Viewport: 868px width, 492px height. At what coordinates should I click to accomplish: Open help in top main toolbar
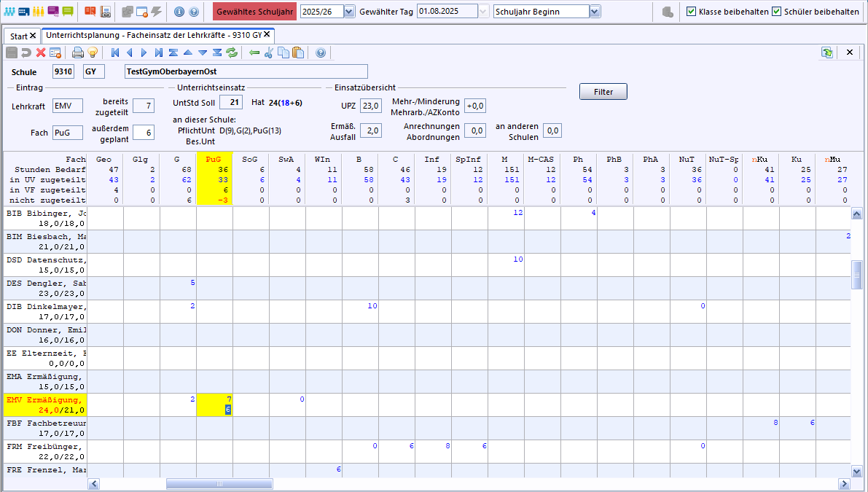[x=194, y=11]
